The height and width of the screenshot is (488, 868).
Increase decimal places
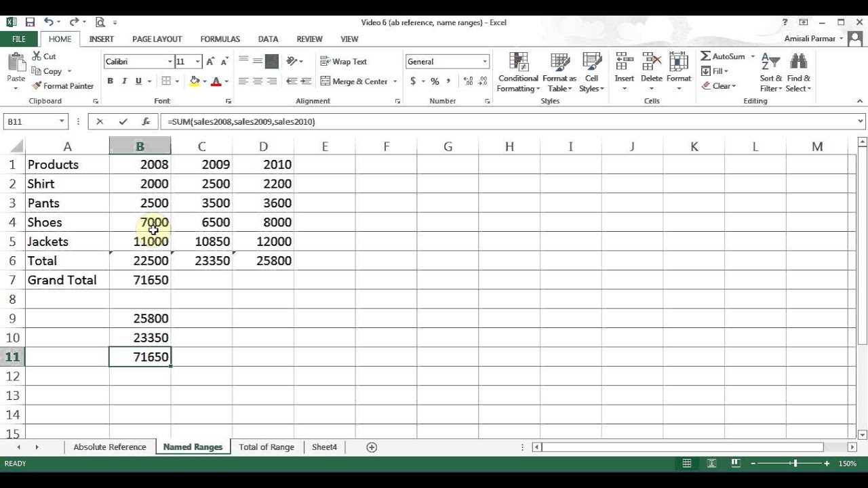468,81
